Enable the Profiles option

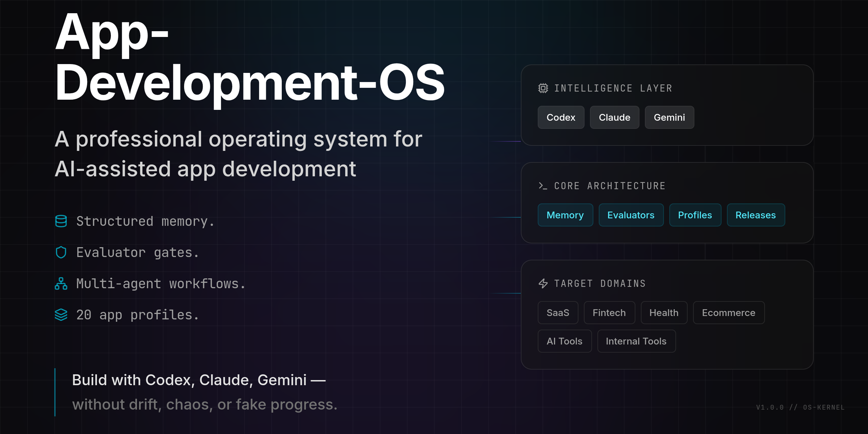[695, 215]
